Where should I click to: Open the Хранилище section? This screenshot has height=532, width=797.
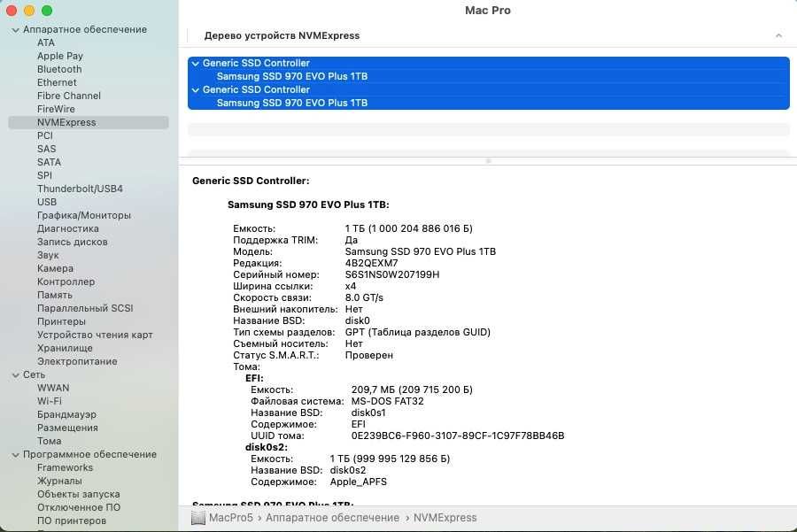point(65,348)
